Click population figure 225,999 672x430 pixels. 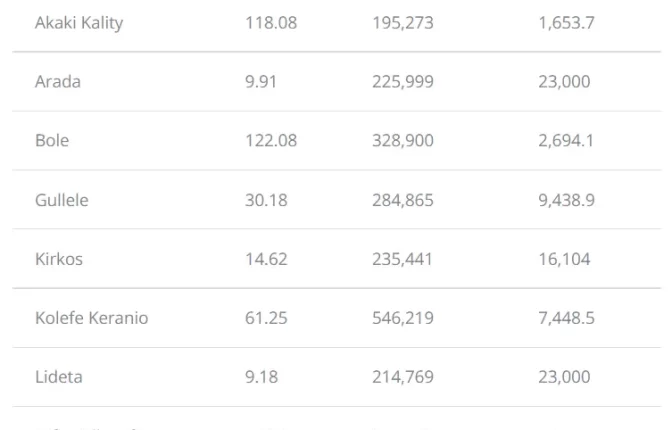(x=403, y=81)
